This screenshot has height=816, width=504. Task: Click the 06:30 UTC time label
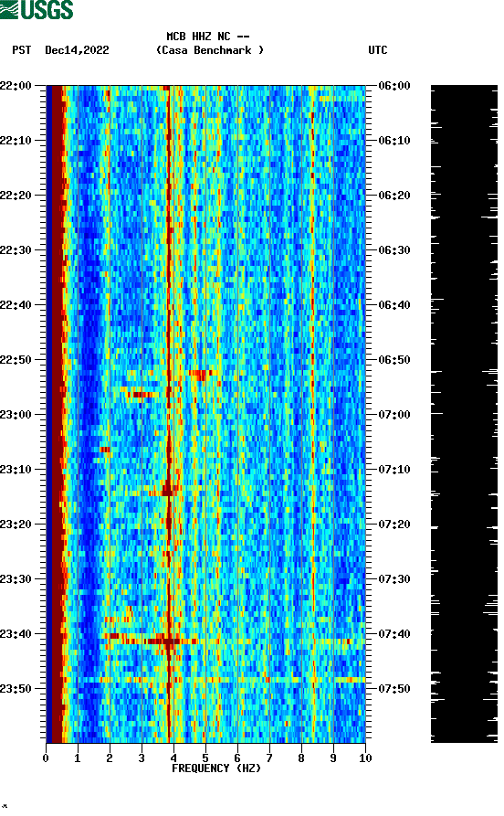(x=394, y=249)
